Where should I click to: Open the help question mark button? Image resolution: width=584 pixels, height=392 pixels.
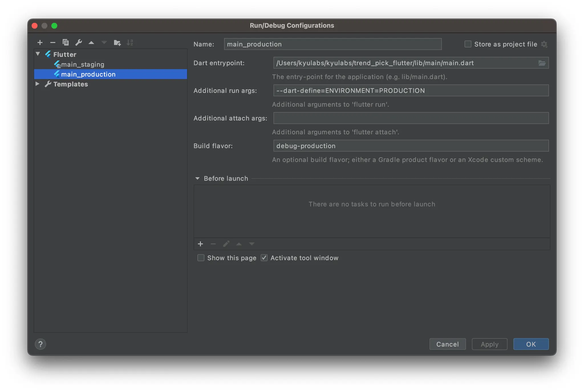[40, 344]
